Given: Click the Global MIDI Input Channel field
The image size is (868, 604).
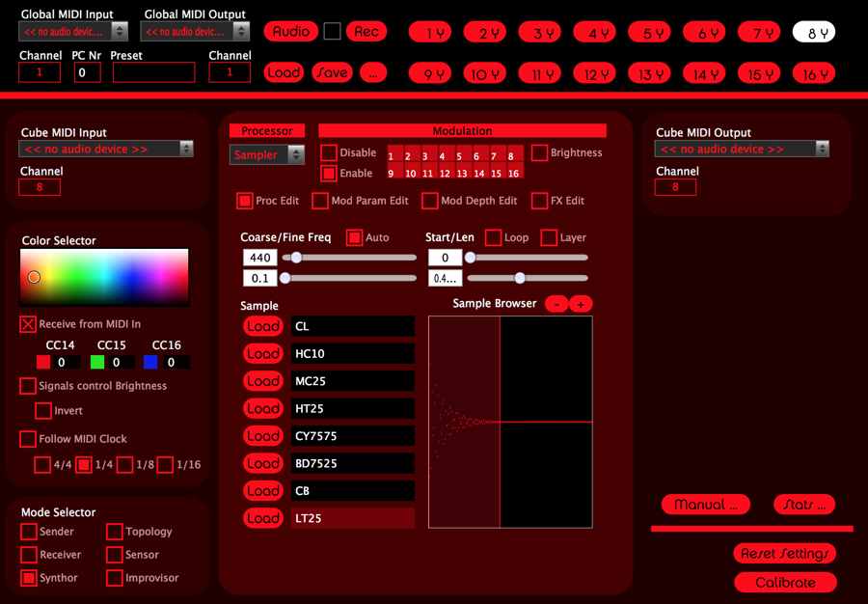Looking at the screenshot, I should pos(40,72).
